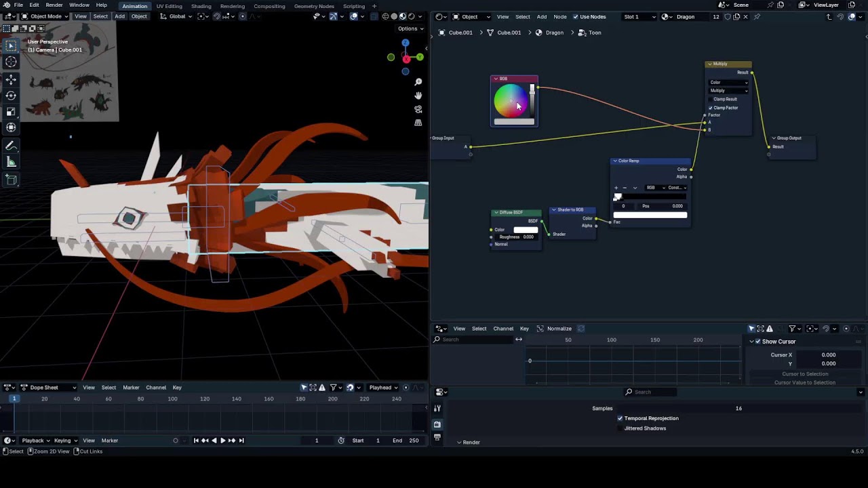Select the Cursor tool in viewport toolbar
Image resolution: width=868 pixels, height=488 pixels.
pyautogui.click(x=11, y=62)
